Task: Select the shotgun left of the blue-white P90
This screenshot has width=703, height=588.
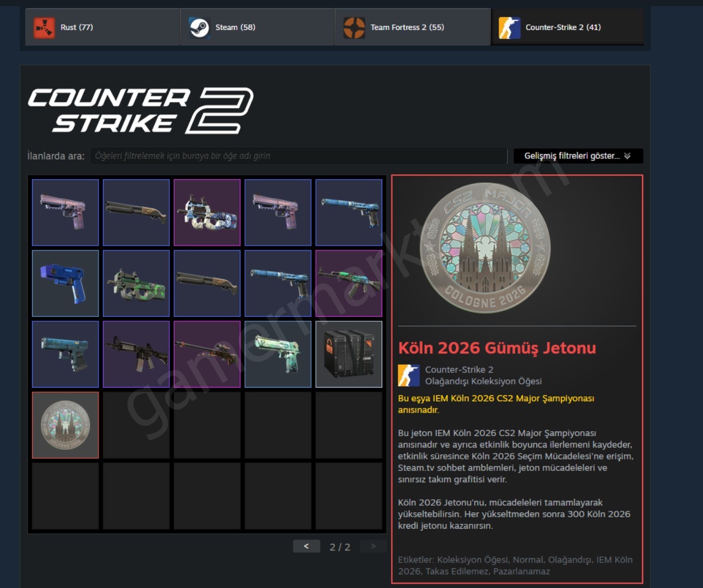Action: pos(136,212)
